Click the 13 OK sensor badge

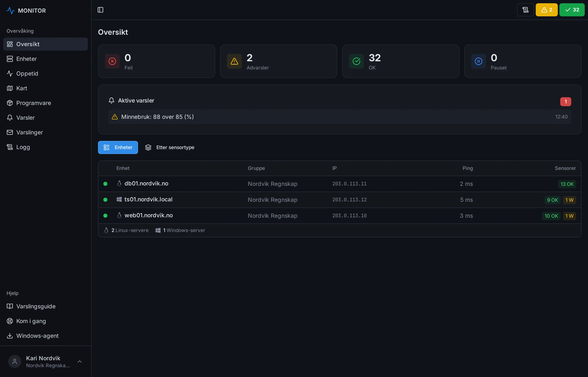pyautogui.click(x=567, y=184)
